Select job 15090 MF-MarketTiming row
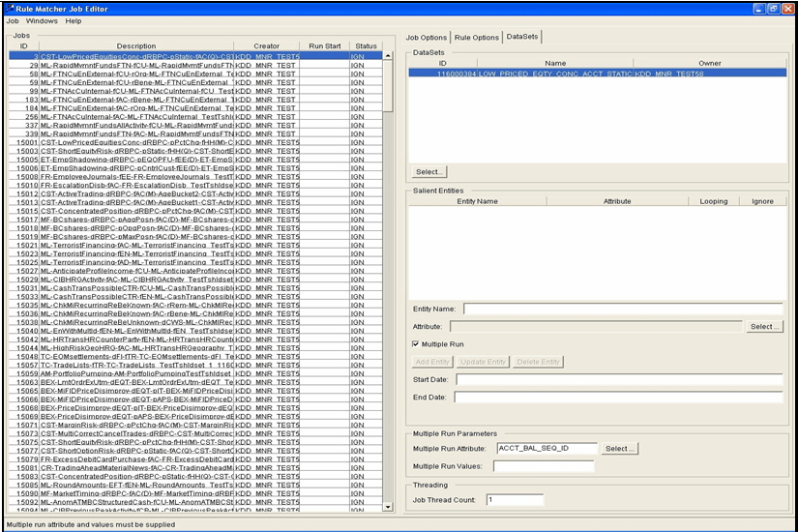Screen dimensions: 798x532 point(195,493)
